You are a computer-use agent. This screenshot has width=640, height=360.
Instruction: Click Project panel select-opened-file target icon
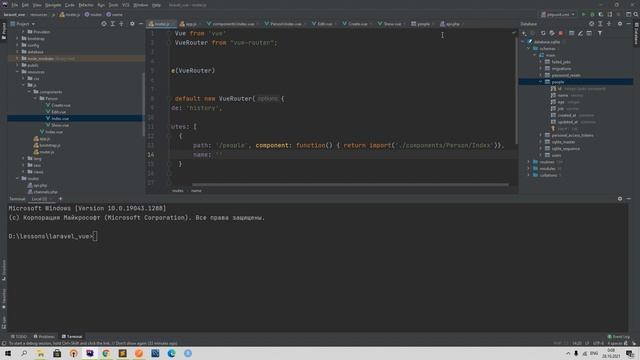pyautogui.click(x=104, y=24)
